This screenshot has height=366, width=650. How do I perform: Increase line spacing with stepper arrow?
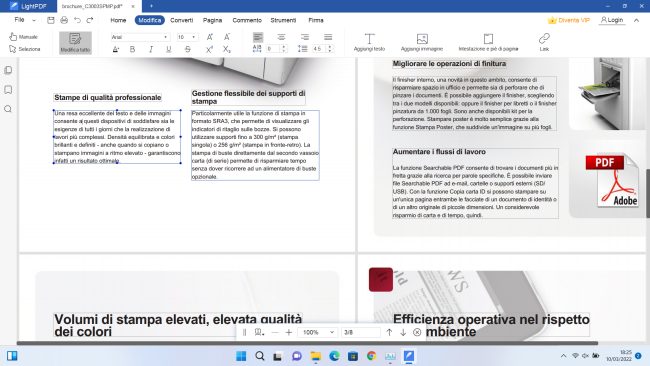(x=330, y=47)
